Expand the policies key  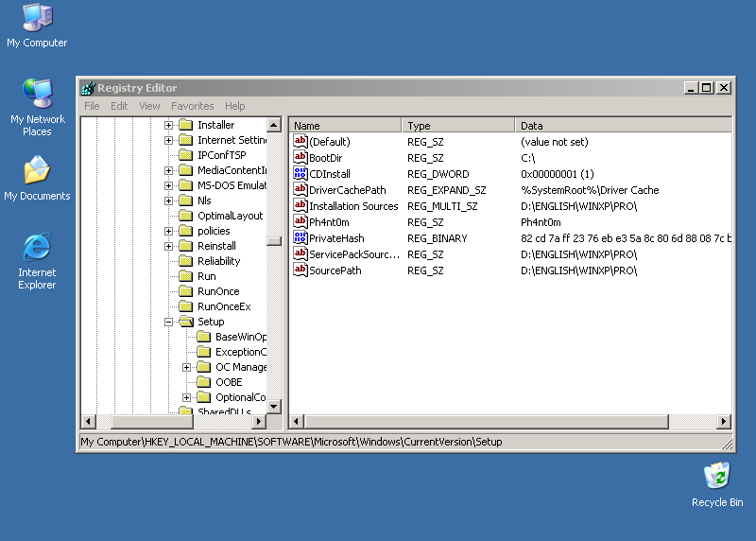coord(168,231)
